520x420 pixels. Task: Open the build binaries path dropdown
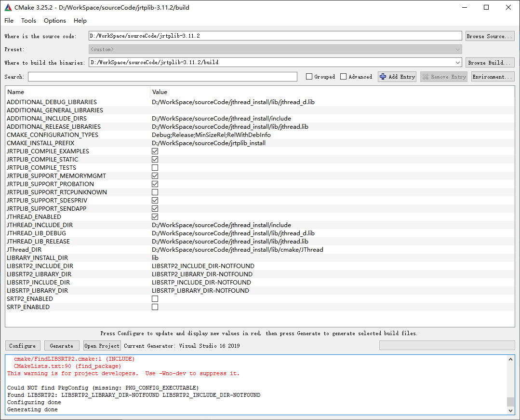[458, 62]
